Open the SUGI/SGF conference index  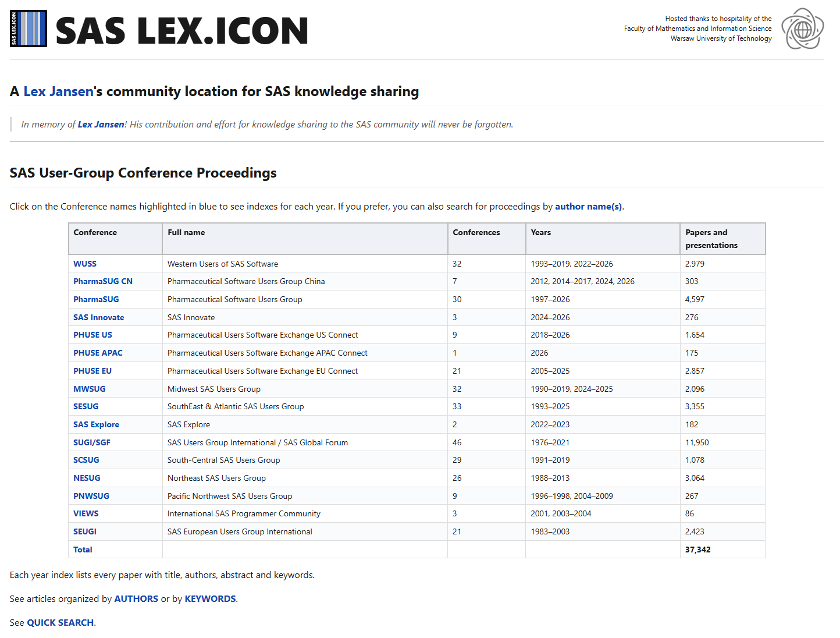point(92,442)
